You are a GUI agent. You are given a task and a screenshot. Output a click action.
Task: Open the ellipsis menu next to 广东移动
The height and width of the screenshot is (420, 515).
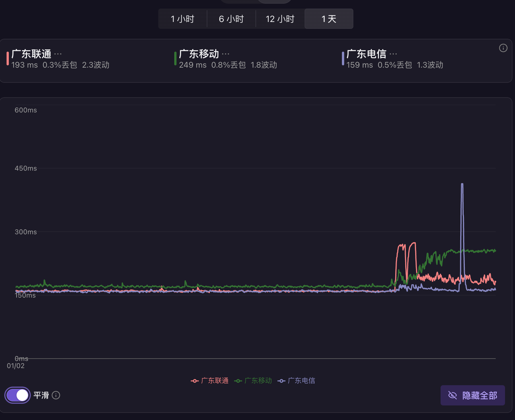click(226, 54)
